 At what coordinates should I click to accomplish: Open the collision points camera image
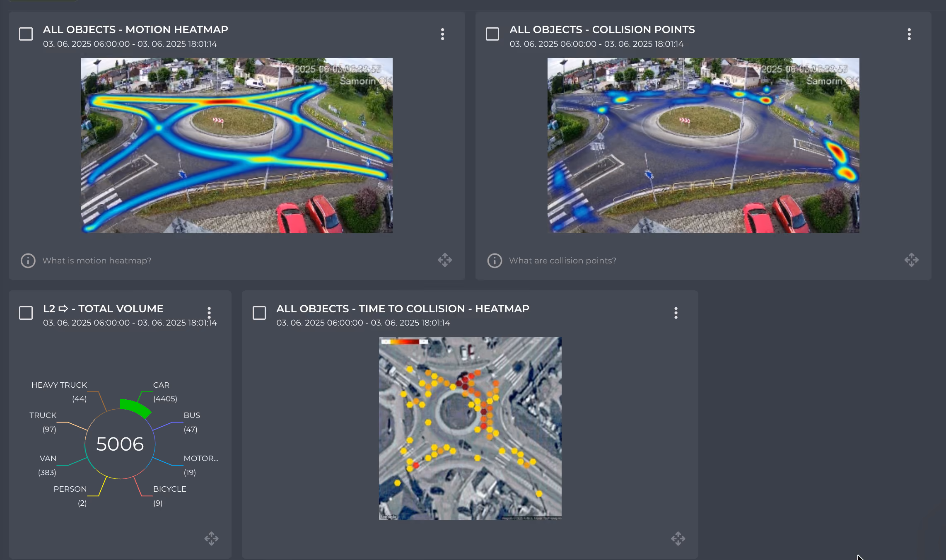tap(703, 145)
